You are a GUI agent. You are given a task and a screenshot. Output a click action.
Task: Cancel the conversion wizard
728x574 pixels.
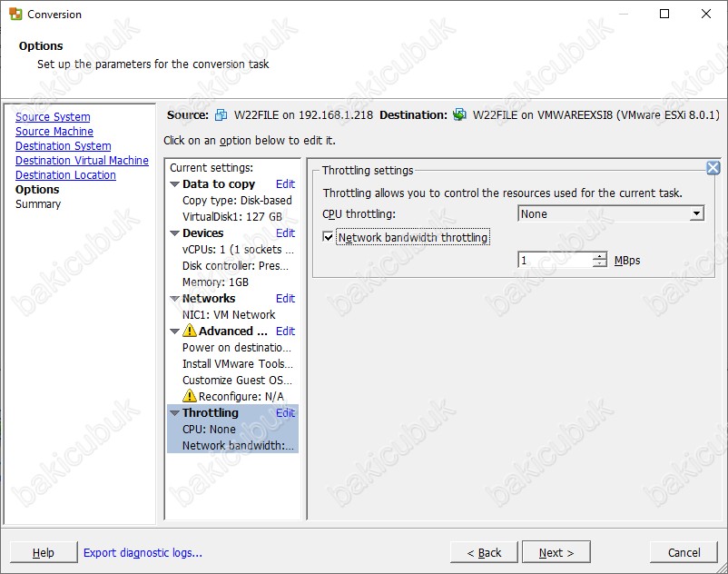pyautogui.click(x=684, y=552)
